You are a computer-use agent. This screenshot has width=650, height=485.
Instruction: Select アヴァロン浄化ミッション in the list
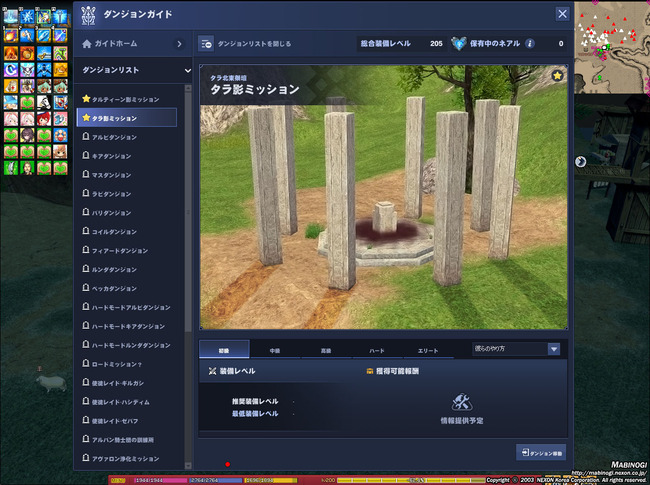coord(127,458)
